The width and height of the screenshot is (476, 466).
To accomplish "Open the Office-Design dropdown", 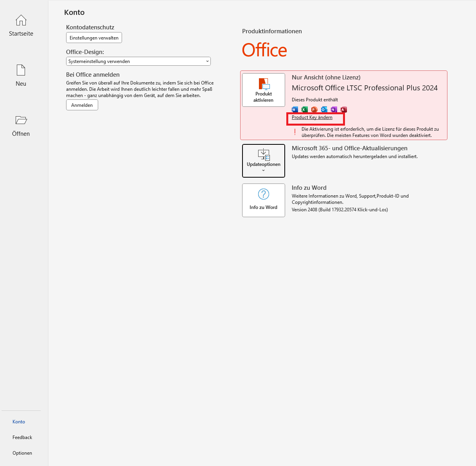I will [138, 61].
